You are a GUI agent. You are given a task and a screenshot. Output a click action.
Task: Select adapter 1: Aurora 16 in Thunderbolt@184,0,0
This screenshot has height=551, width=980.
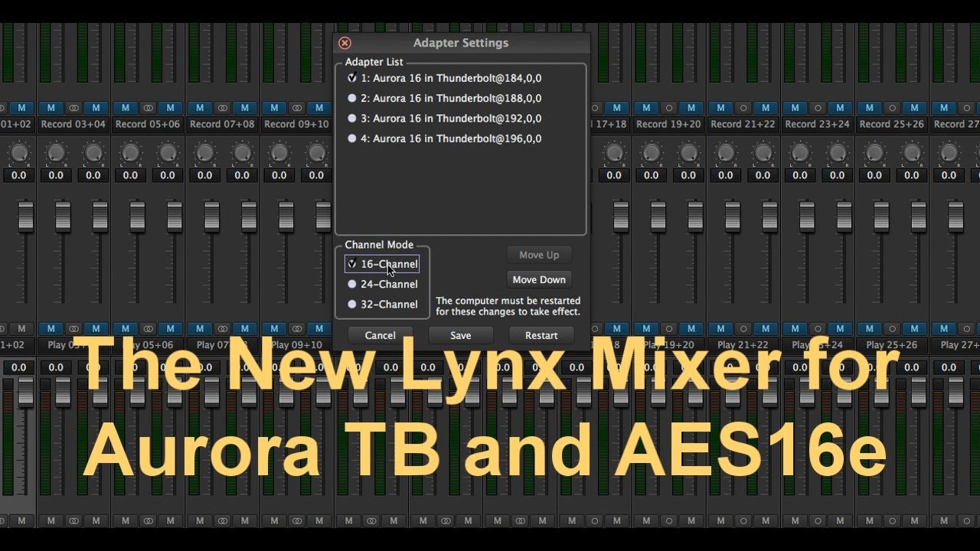click(x=445, y=78)
